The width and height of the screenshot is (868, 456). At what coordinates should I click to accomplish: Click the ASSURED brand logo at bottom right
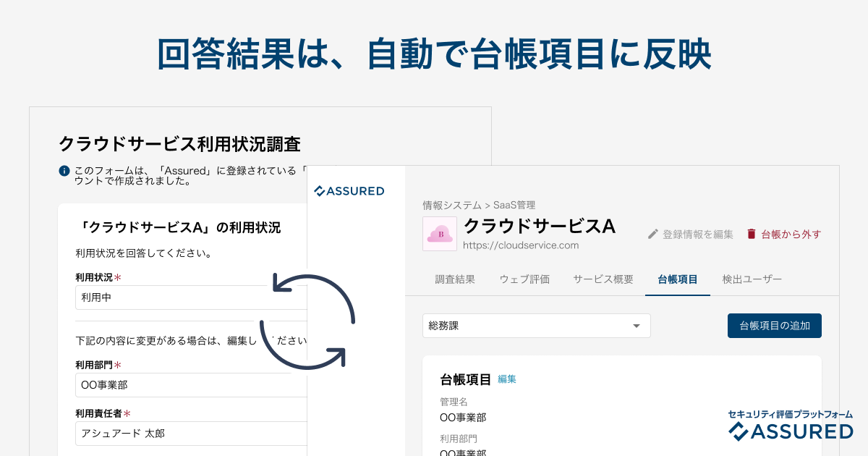[x=791, y=426]
